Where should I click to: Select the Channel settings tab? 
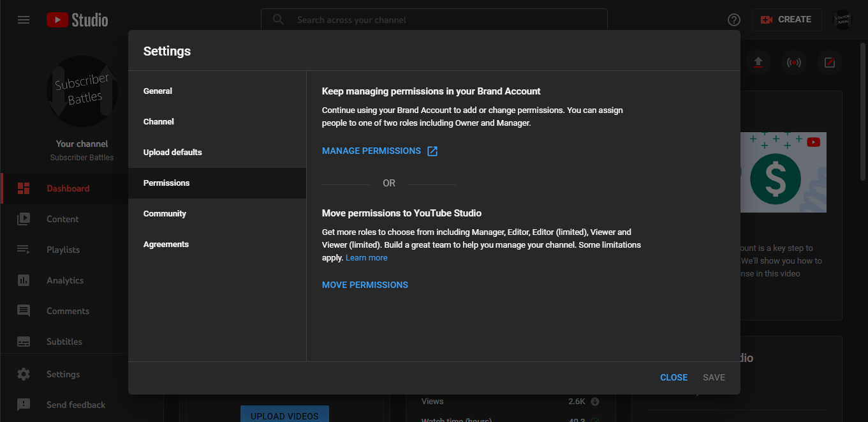217,122
